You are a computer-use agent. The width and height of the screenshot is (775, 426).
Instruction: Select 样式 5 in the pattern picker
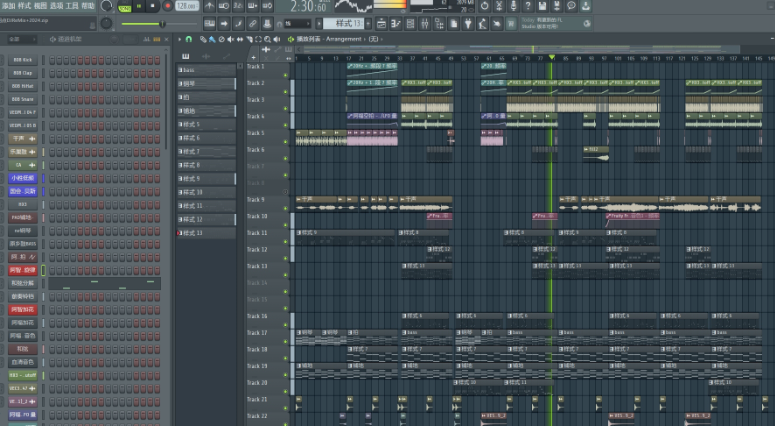pos(205,125)
